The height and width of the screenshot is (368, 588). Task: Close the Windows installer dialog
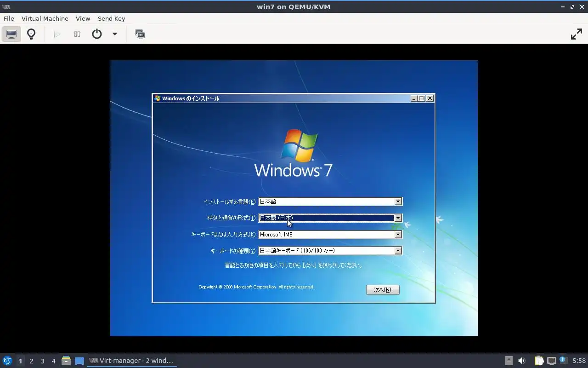coord(430,98)
